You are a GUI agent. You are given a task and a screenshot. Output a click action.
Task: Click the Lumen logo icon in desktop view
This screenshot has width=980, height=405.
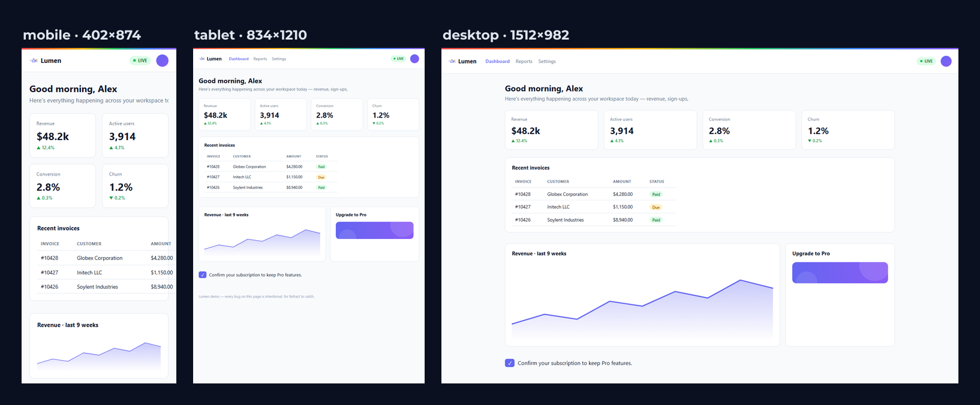(453, 61)
